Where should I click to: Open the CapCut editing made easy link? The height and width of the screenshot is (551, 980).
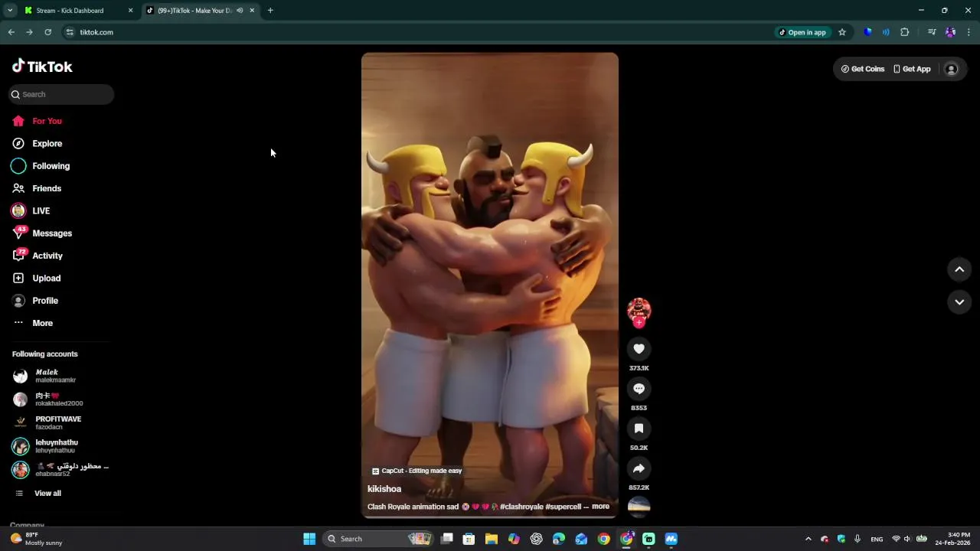(x=417, y=471)
